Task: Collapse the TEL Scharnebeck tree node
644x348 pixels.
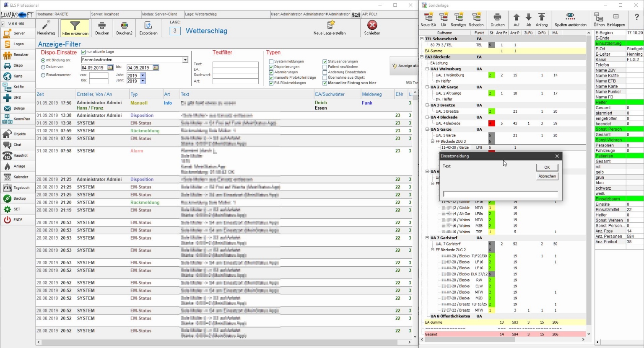Action: point(422,39)
